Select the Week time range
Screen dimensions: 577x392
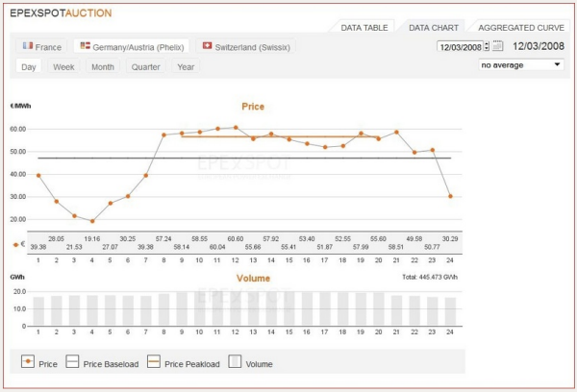63,67
